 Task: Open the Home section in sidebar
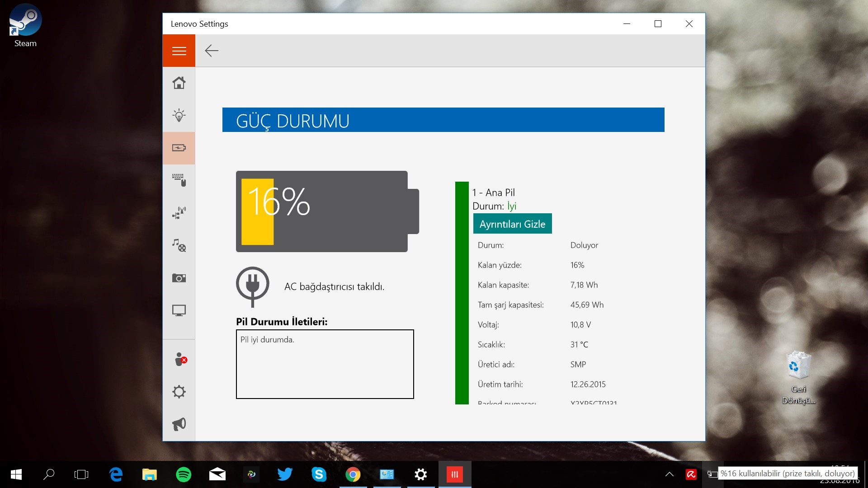click(179, 83)
